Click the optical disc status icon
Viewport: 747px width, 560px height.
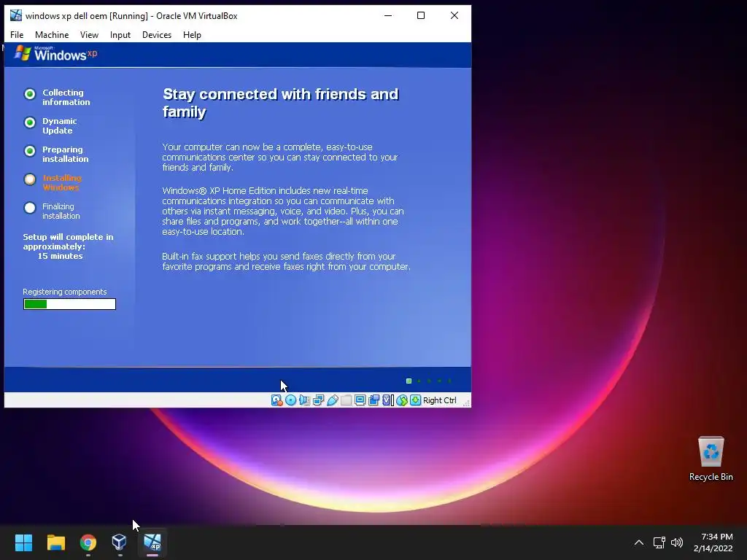(x=290, y=400)
